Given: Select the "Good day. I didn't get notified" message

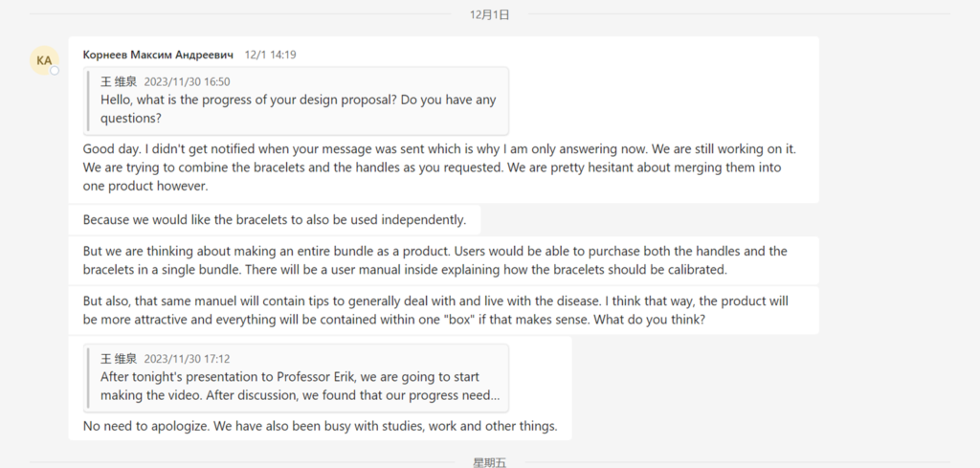Looking at the screenshot, I should pos(439,167).
